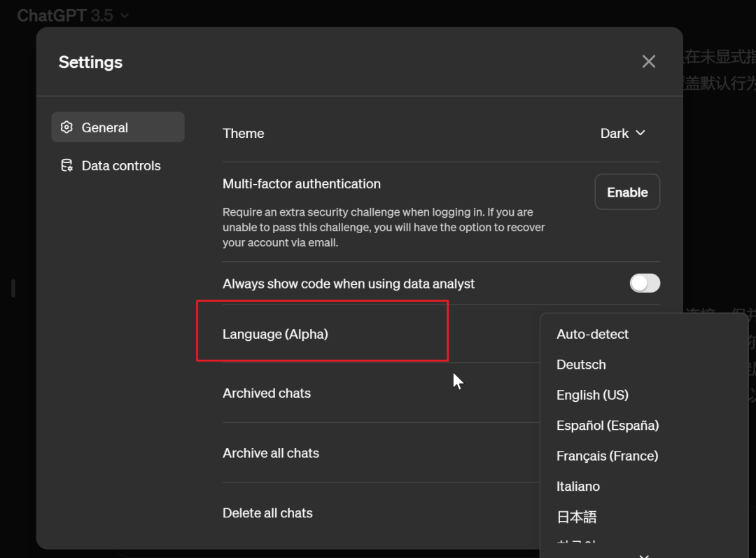Click the General gear icon

pyautogui.click(x=66, y=127)
